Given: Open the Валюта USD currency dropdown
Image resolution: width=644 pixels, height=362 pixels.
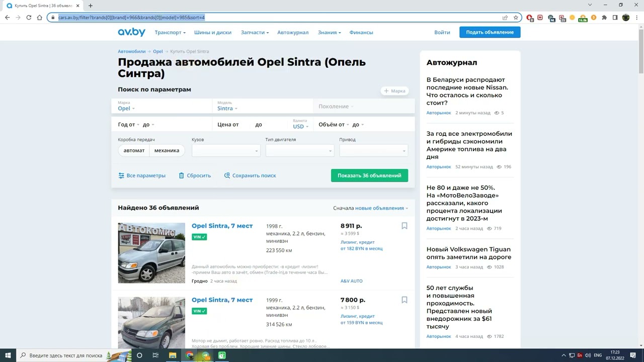Looking at the screenshot, I should 301,125.
